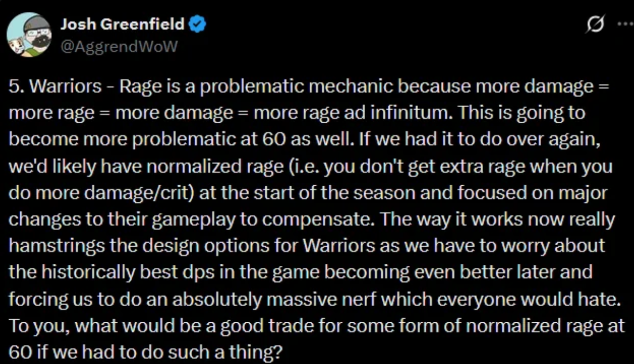This screenshot has height=364, width=634.
Task: Click the blue verified checkmark badge
Action: coord(198,24)
